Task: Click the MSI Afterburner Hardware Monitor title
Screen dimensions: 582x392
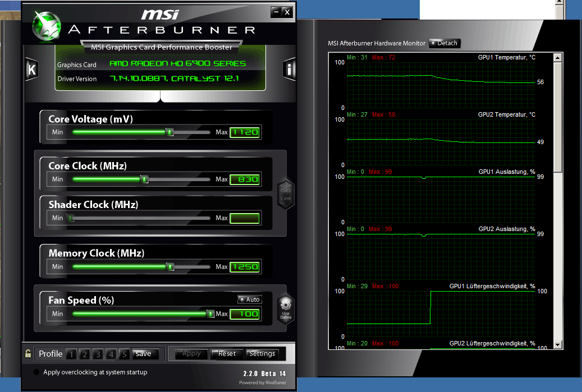Action: [x=377, y=43]
